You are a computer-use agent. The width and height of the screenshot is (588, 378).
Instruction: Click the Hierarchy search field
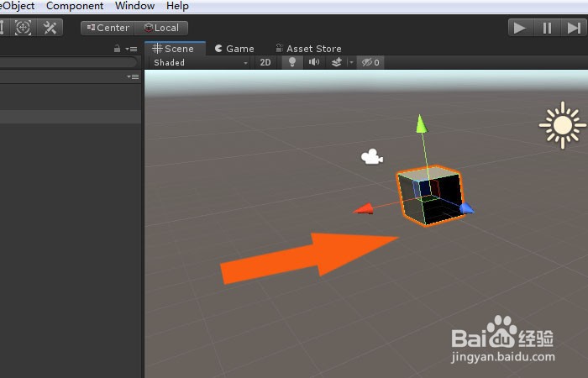pos(68,62)
